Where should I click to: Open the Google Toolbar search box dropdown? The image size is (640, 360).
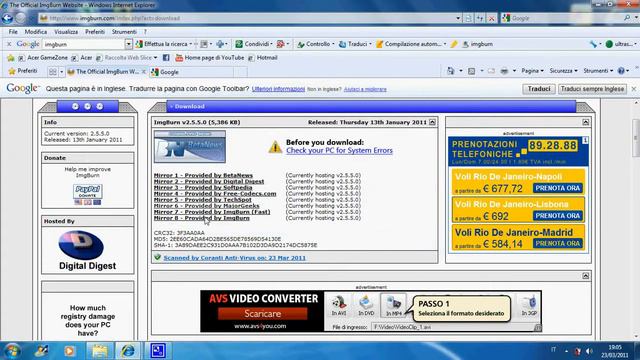(x=129, y=44)
